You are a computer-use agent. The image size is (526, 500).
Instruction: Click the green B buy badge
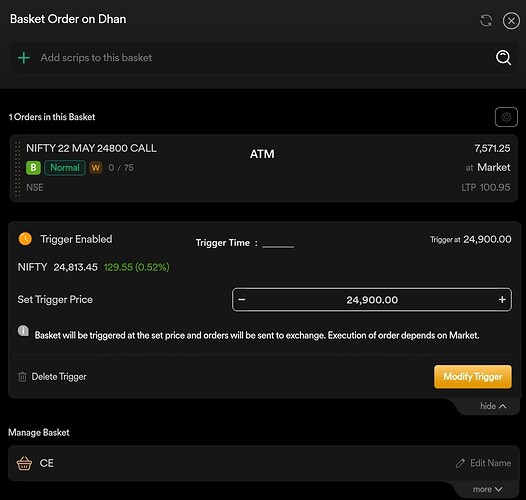(x=33, y=167)
